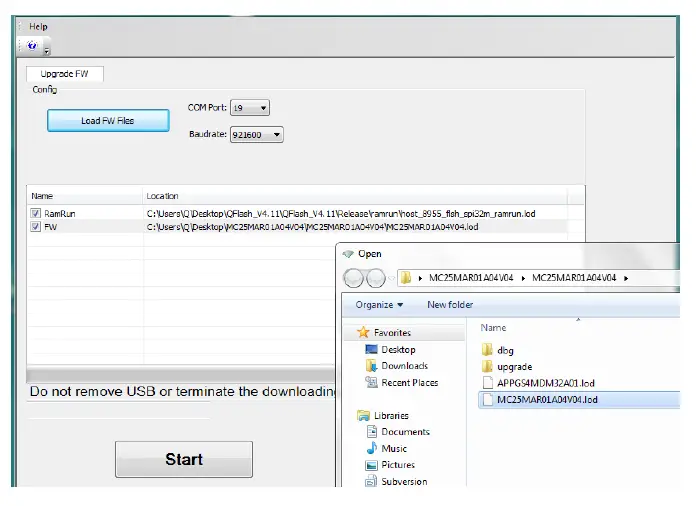Click the upgrade folder icon
The width and height of the screenshot is (696, 506).
[x=487, y=366]
